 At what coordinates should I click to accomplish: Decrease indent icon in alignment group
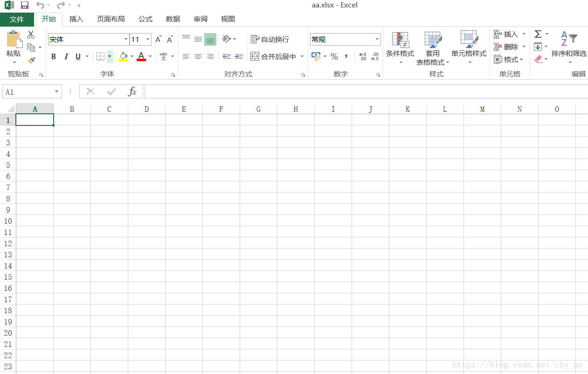(x=227, y=56)
